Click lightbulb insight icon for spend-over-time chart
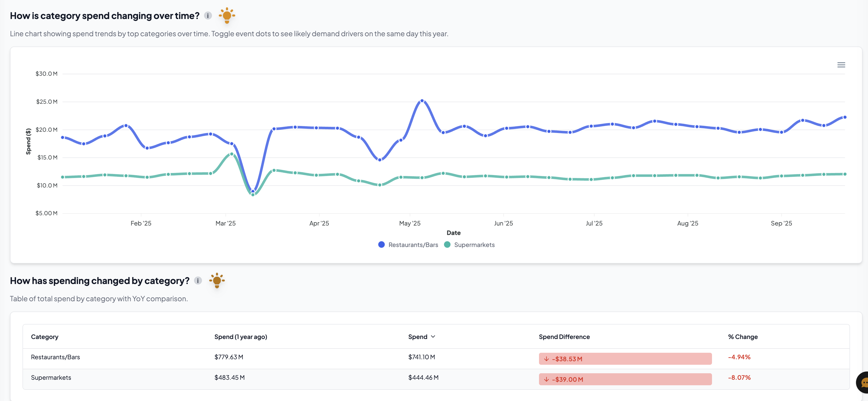Image resolution: width=868 pixels, height=401 pixels. coord(227,15)
